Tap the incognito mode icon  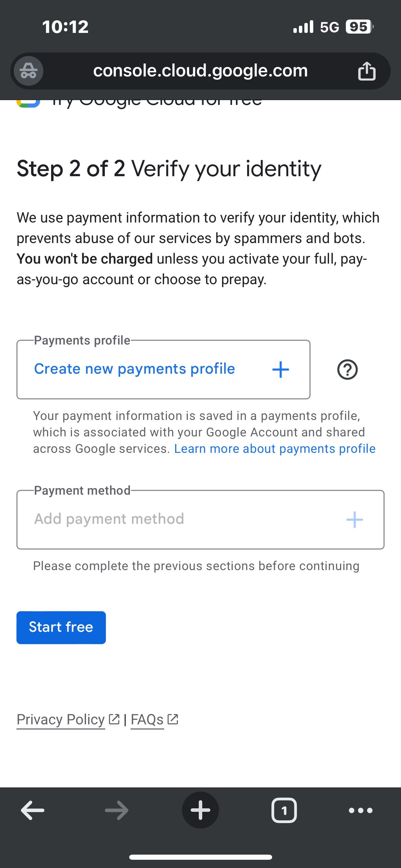coord(28,71)
